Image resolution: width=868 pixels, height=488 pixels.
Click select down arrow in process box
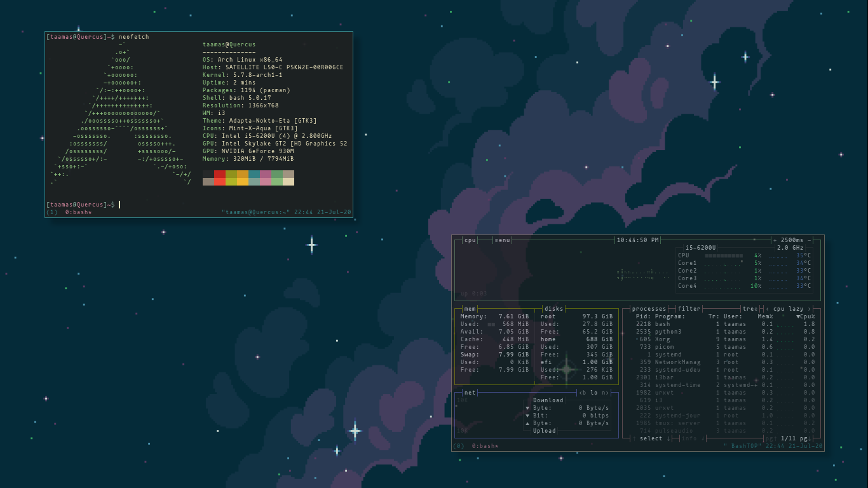click(x=668, y=438)
